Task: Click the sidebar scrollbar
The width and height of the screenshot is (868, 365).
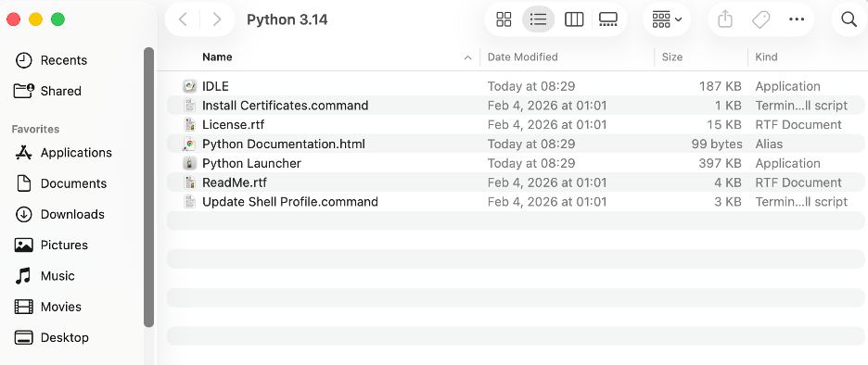Action: tap(148, 187)
